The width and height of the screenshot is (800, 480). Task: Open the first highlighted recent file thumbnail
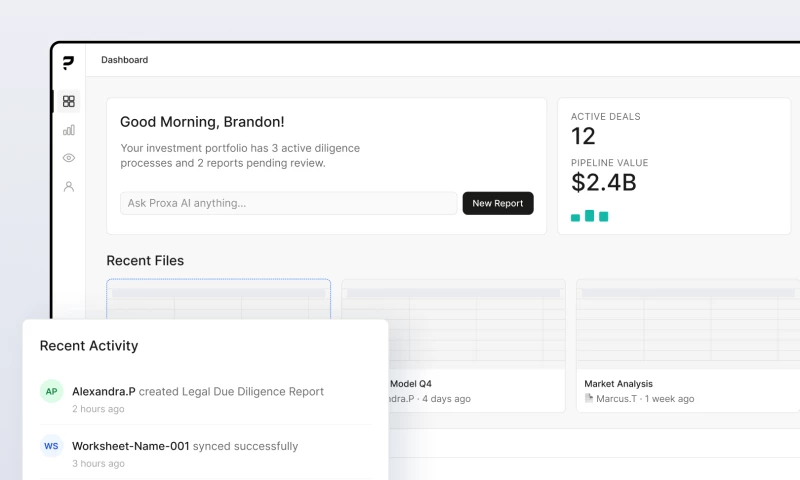[x=218, y=299]
